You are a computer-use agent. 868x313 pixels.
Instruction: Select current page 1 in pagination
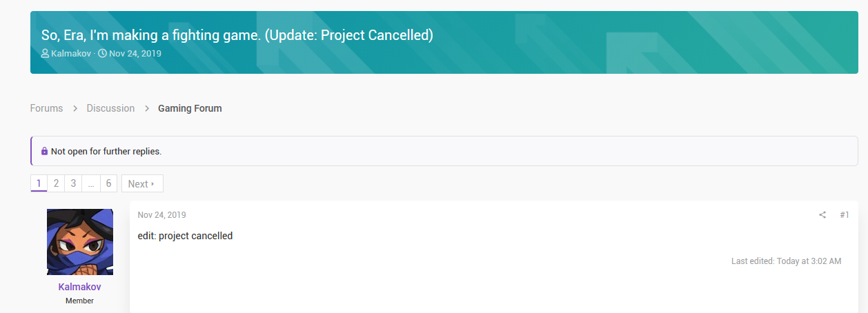[x=39, y=183]
